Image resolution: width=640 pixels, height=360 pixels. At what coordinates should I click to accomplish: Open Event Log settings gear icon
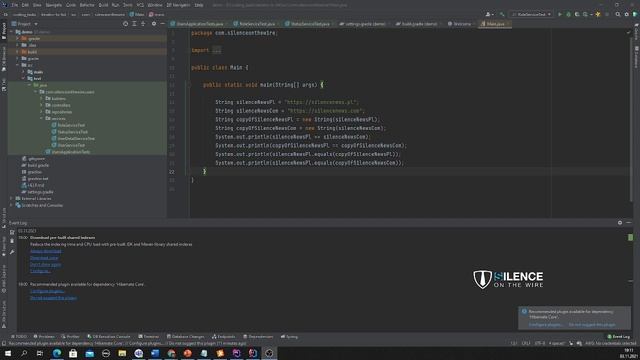(620, 222)
